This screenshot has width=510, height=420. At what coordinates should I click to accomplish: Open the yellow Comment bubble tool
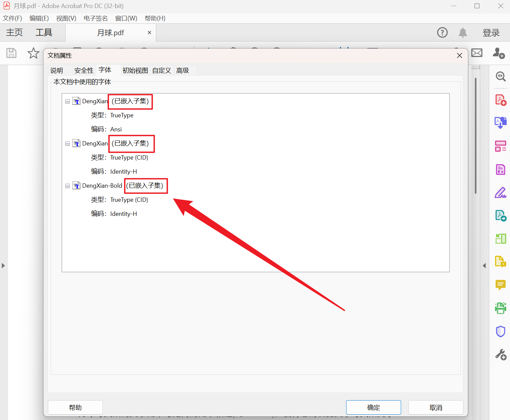[x=501, y=285]
